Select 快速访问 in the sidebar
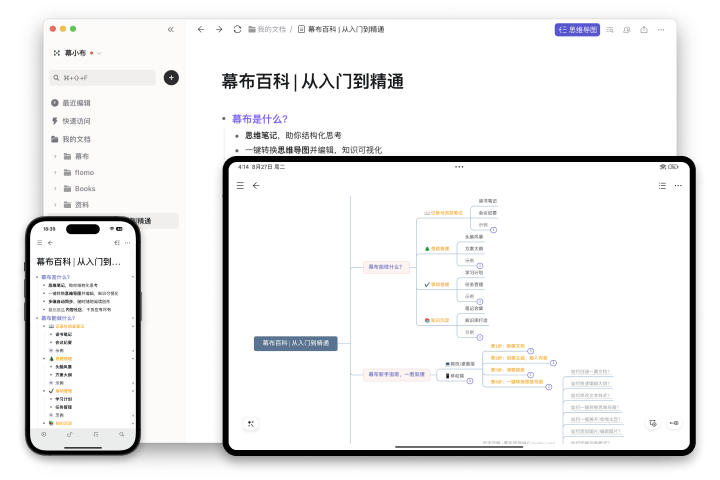The image size is (720, 480). pyautogui.click(x=76, y=121)
